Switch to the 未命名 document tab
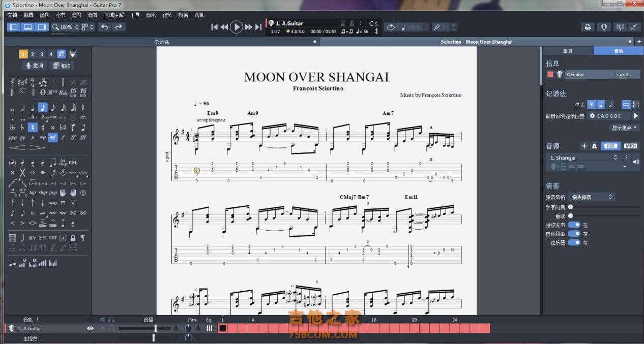 pos(161,42)
